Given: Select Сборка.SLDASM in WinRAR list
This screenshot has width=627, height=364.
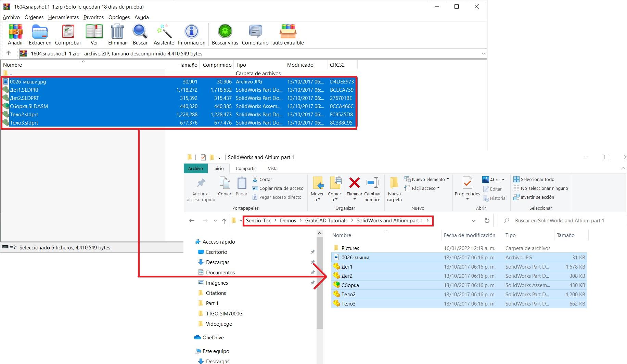Looking at the screenshot, I should [x=179, y=106].
